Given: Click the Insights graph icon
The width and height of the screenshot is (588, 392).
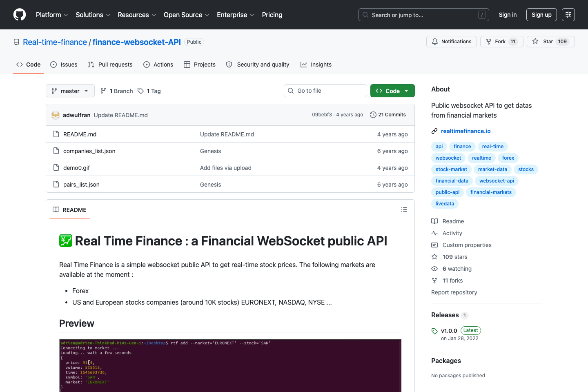Looking at the screenshot, I should [303, 65].
